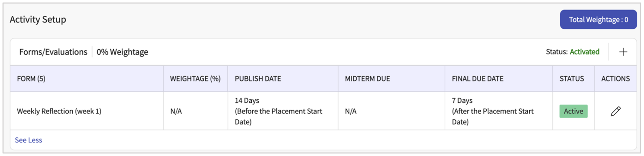The width and height of the screenshot is (644, 156).
Task: Collapse the list with See Less
Action: (28, 140)
